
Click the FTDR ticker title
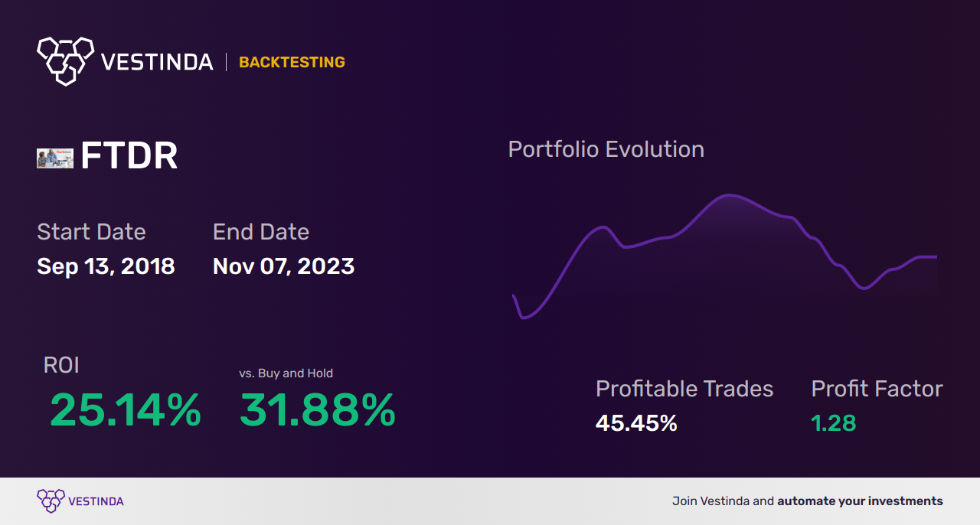[x=129, y=156]
